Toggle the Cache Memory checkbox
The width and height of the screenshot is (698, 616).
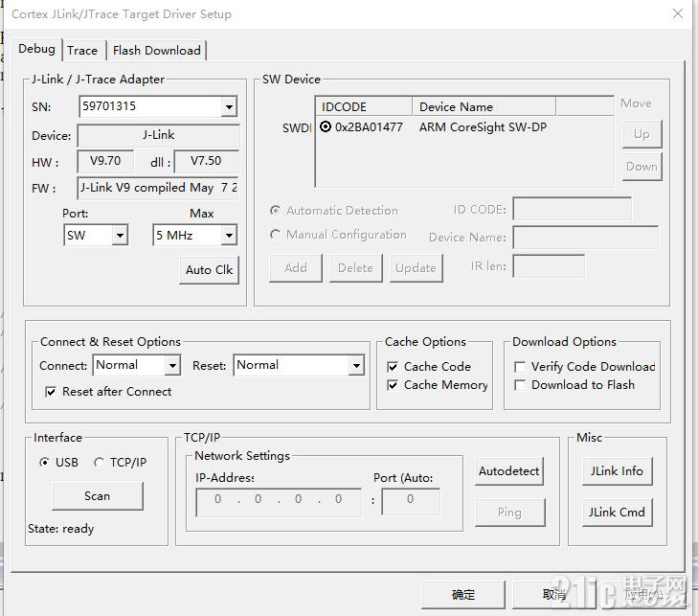tap(393, 385)
